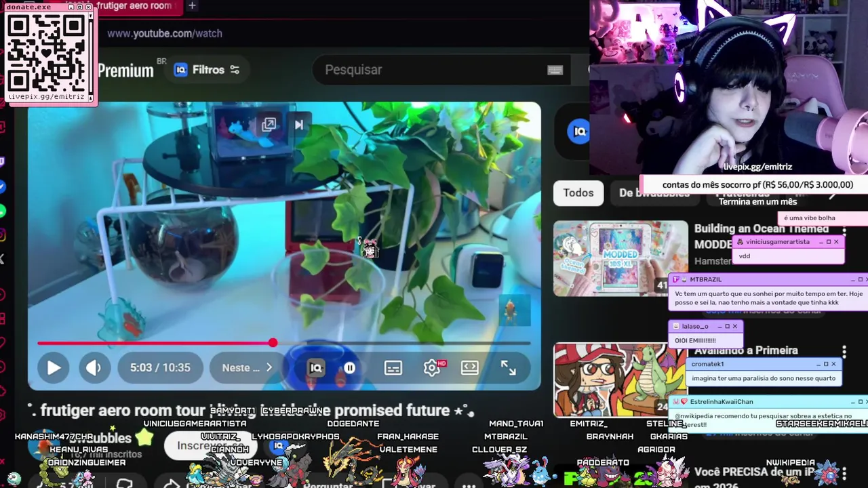Open the YouTube Premium home logo
868x488 pixels.
pyautogui.click(x=126, y=70)
